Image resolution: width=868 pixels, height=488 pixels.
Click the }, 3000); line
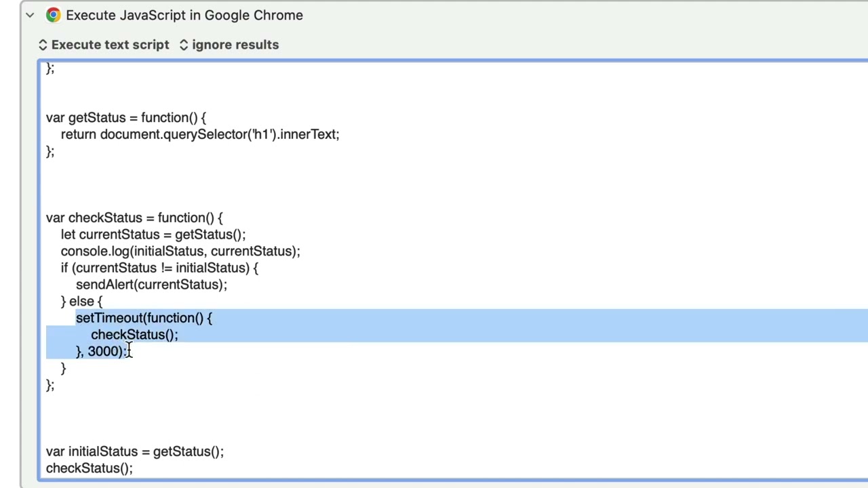click(102, 351)
